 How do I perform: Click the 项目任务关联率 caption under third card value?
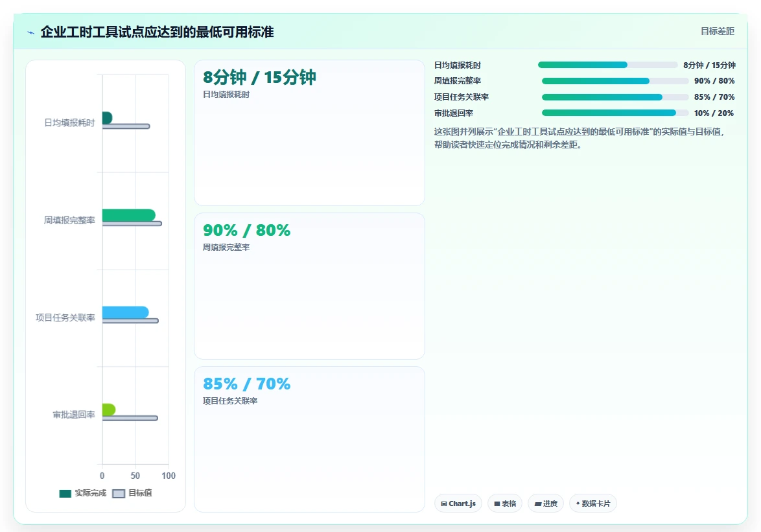point(230,401)
